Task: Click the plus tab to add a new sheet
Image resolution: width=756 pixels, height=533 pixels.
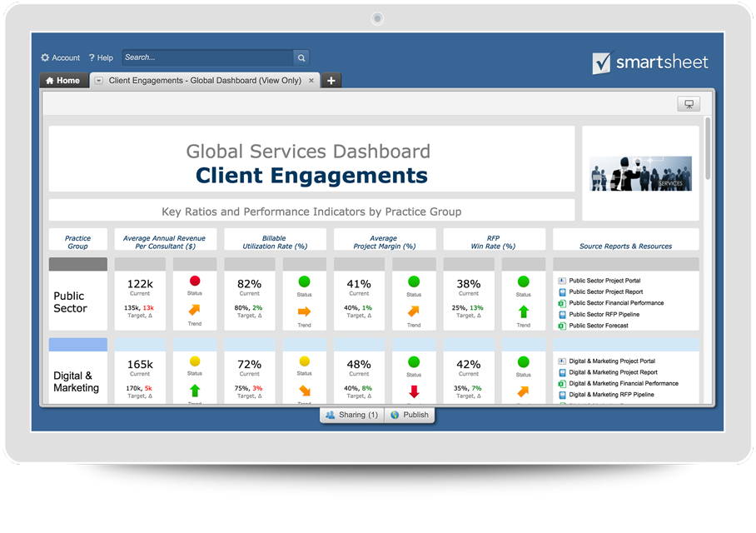Action: [x=331, y=80]
